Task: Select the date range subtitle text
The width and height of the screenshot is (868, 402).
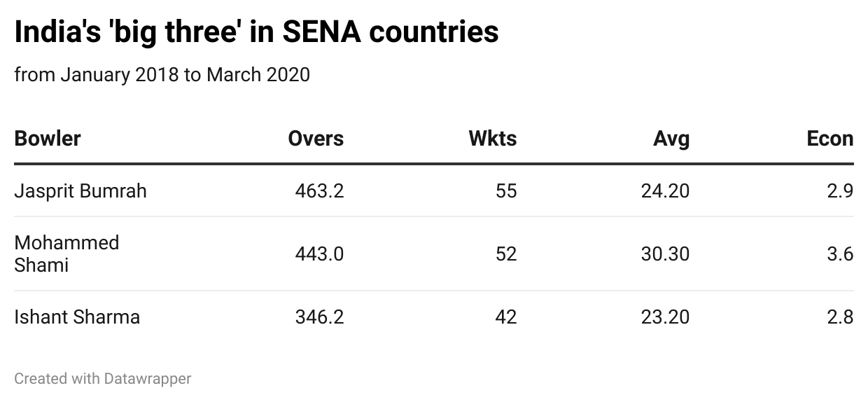Action: click(162, 74)
